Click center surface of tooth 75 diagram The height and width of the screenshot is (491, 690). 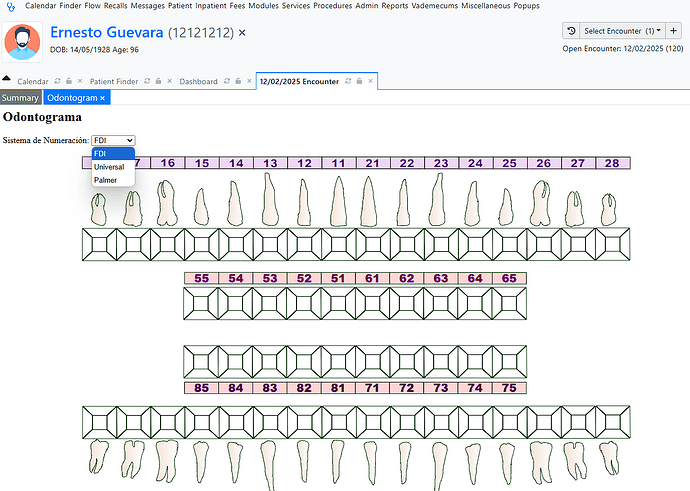click(509, 362)
